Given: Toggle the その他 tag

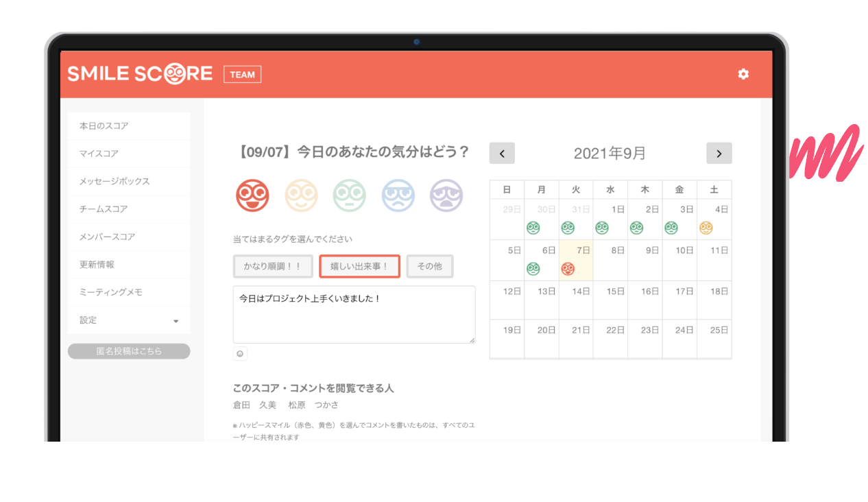Looking at the screenshot, I should click(429, 266).
